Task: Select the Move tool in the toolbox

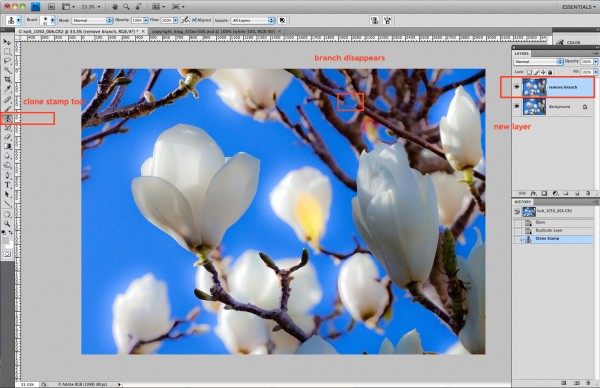Action: click(x=7, y=42)
